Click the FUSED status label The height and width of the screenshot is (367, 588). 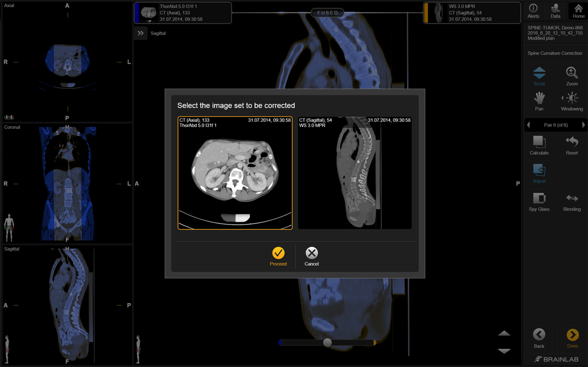pyautogui.click(x=328, y=13)
